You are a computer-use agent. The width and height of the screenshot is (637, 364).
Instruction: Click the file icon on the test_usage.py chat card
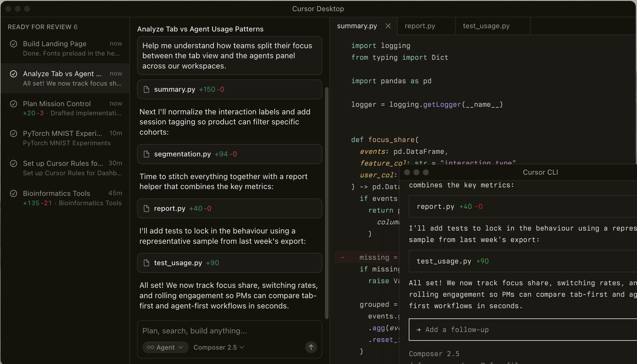[x=146, y=263]
